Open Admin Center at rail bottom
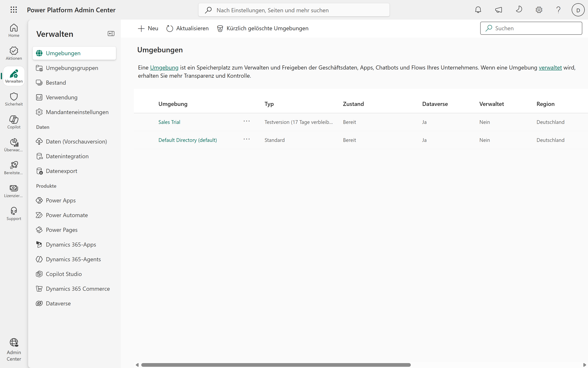 (14, 350)
